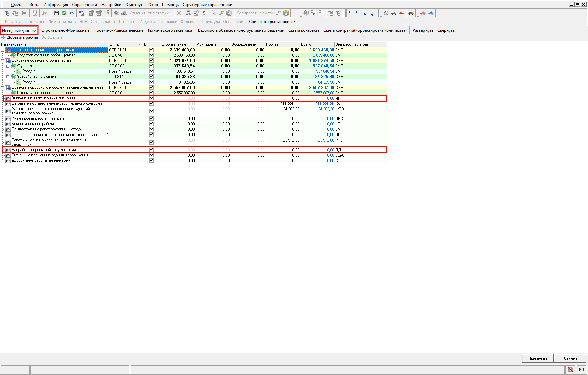This screenshot has height=375, width=588.
Task: Open the Список открытых окон dropdown
Action: (272, 22)
